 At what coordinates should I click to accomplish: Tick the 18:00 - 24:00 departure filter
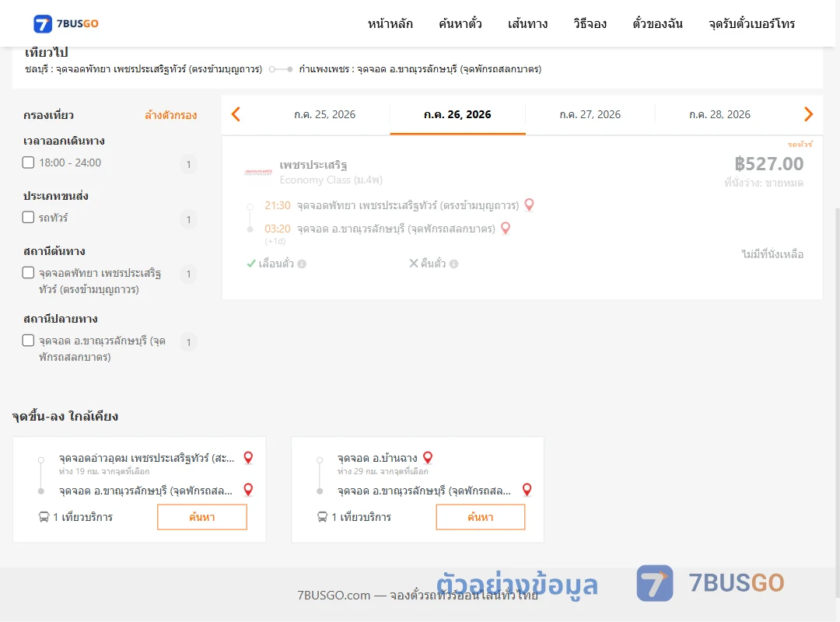(29, 162)
